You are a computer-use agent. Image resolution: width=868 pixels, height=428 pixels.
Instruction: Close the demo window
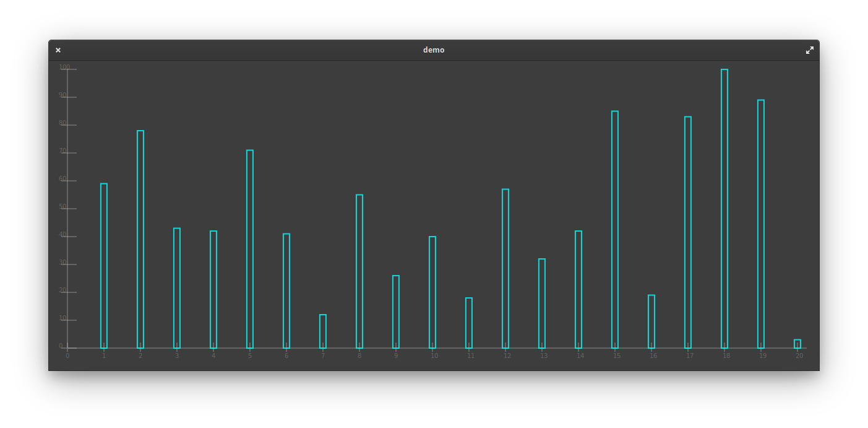click(58, 50)
